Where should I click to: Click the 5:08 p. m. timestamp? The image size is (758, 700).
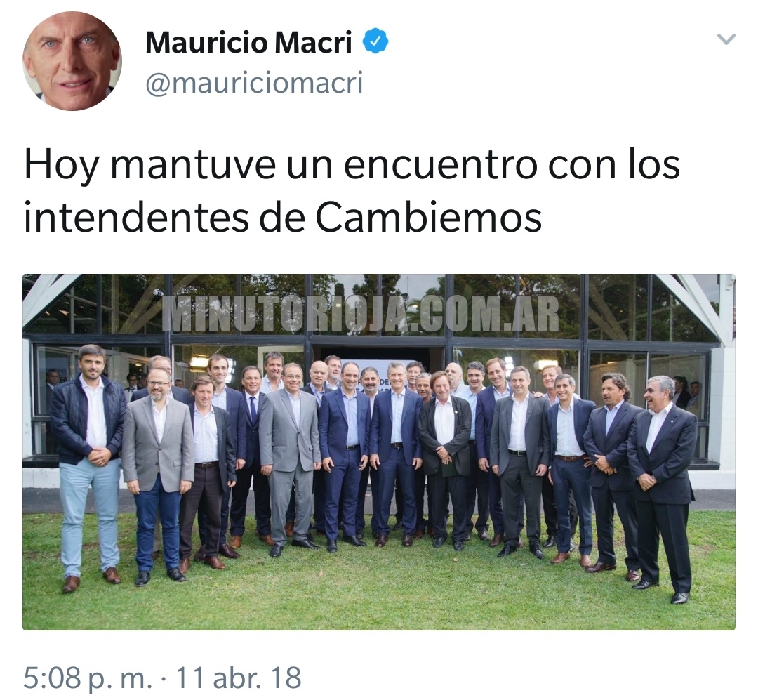[88, 678]
